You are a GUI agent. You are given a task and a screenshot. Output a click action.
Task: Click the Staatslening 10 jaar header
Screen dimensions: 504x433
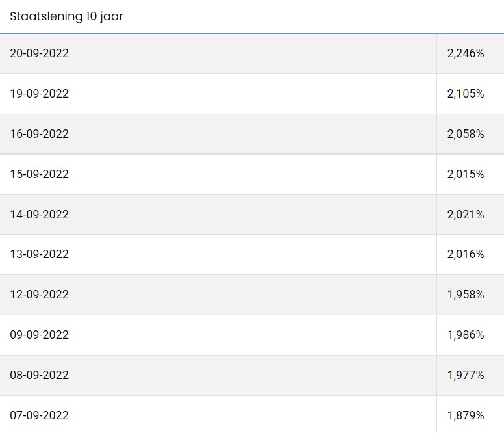click(x=66, y=16)
